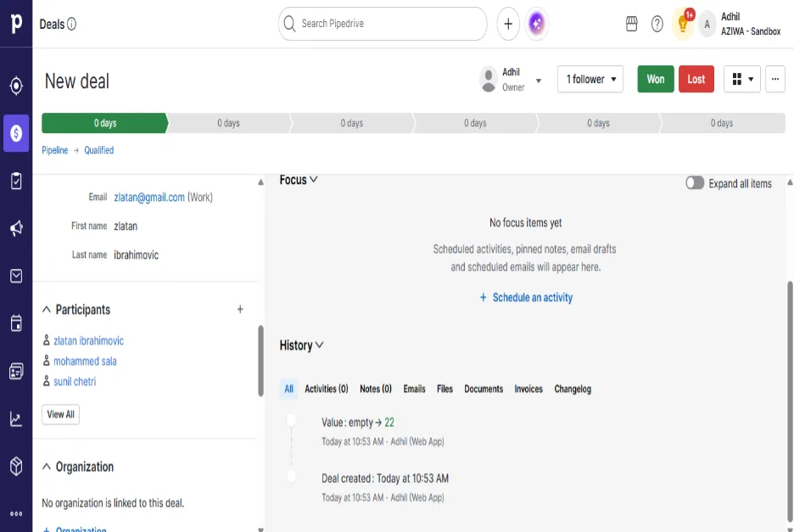This screenshot has height=532, width=794.
Task: Open Campaigns megaphone icon in sidebar
Action: pos(16,228)
